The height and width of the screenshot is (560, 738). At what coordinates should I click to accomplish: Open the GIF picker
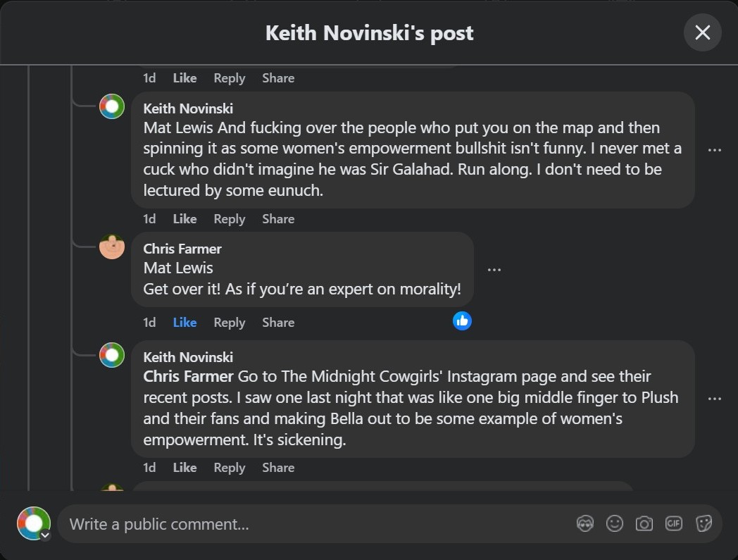pyautogui.click(x=673, y=523)
